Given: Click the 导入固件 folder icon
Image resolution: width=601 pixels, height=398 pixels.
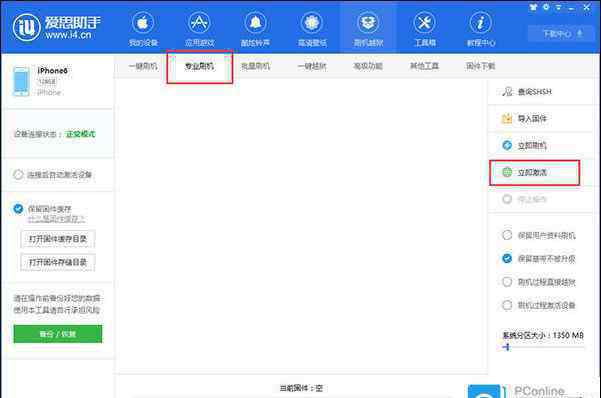Looking at the screenshot, I should click(x=507, y=118).
